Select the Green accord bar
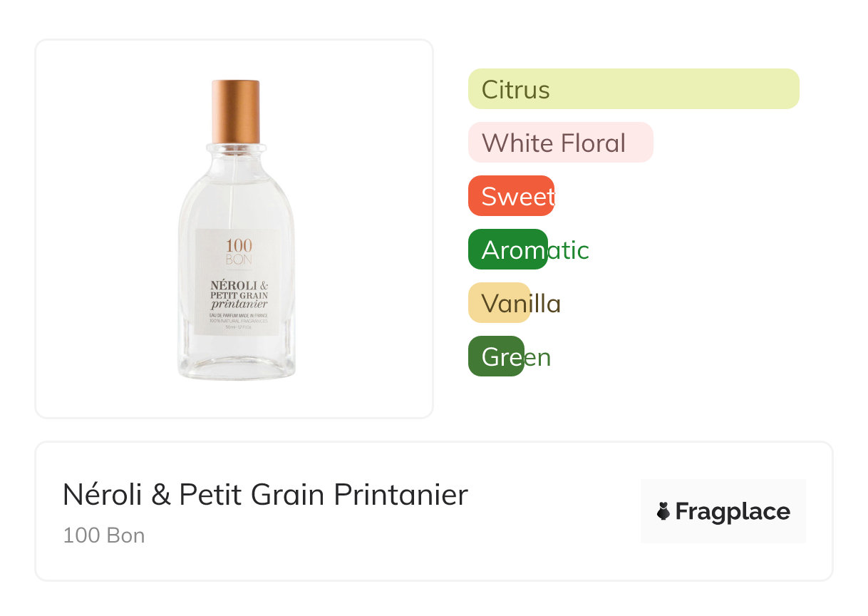 click(x=496, y=356)
